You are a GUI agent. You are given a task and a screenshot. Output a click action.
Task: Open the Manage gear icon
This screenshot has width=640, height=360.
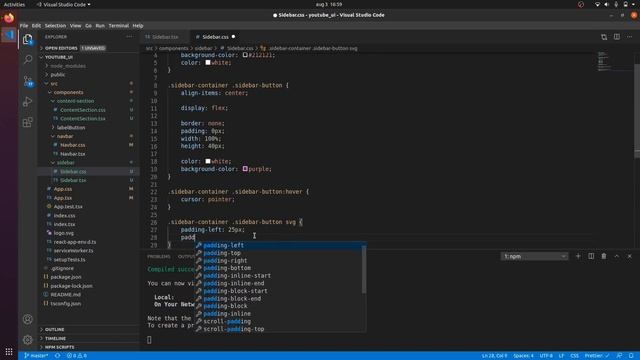click(x=27, y=340)
